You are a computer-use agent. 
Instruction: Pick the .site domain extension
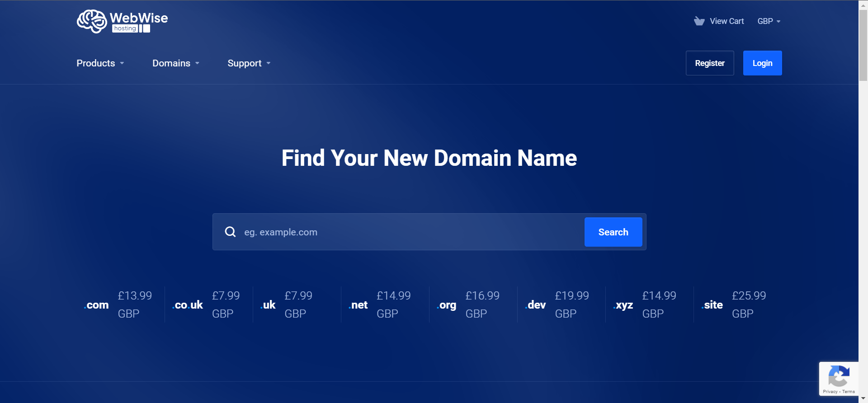point(713,305)
